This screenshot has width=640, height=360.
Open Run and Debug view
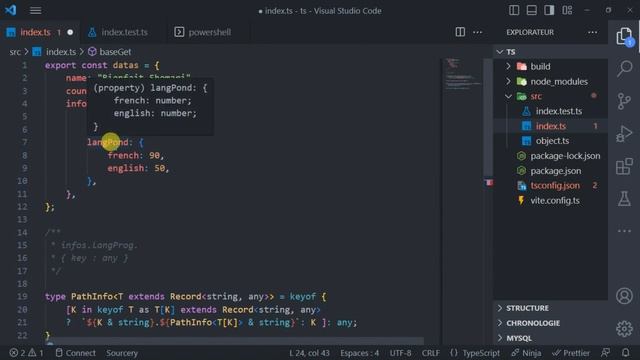click(624, 133)
